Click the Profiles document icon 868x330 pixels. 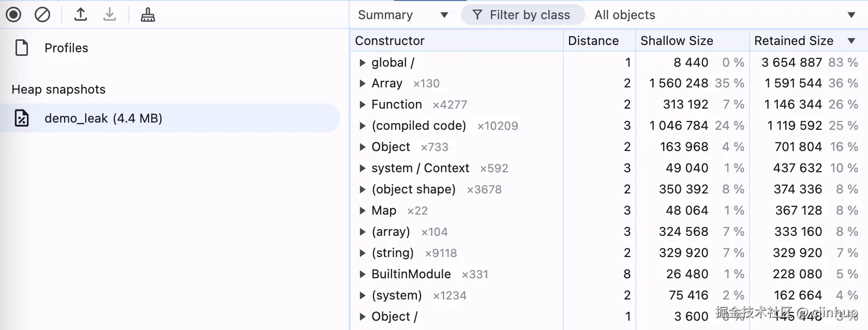22,48
